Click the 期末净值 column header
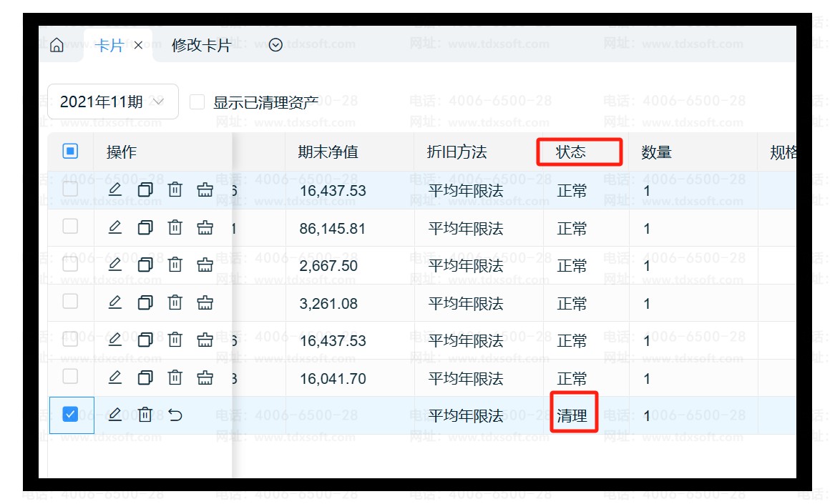Image resolution: width=835 pixels, height=504 pixels. point(328,152)
